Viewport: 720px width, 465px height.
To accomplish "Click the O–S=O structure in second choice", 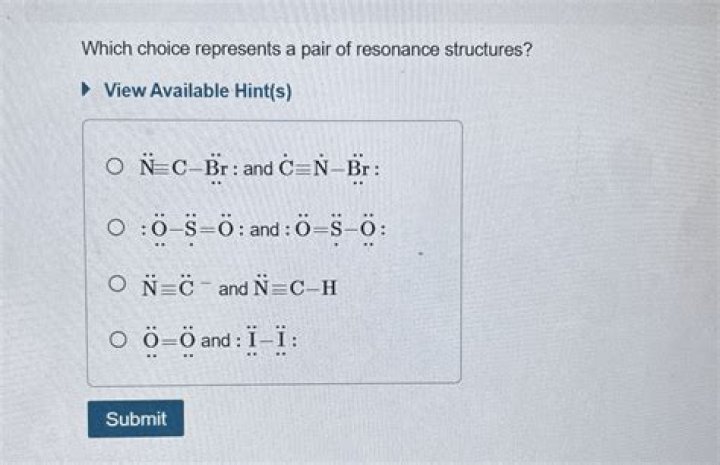I will point(192,229).
